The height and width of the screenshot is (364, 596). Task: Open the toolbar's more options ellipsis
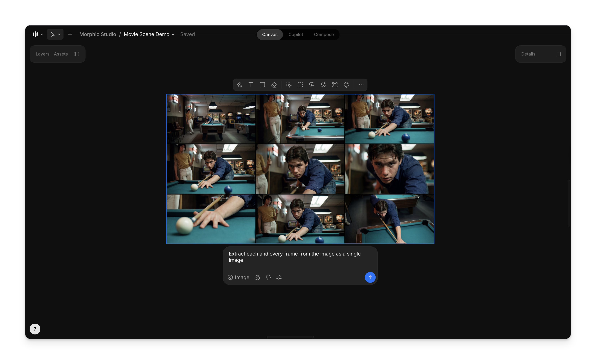click(x=361, y=85)
